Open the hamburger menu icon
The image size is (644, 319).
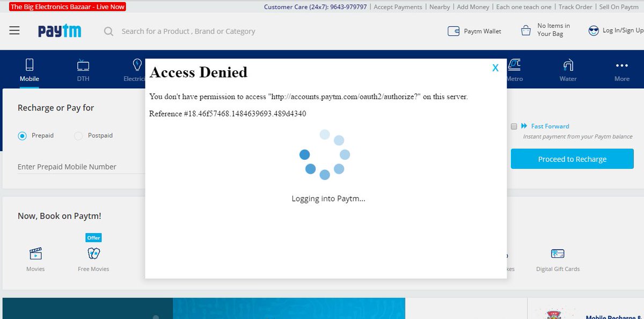pyautogui.click(x=14, y=31)
